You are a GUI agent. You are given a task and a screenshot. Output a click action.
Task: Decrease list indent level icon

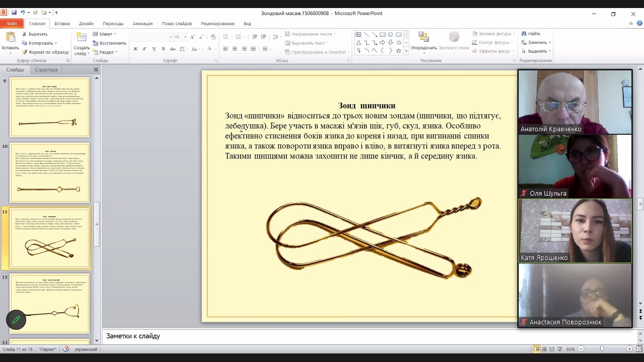tap(255, 37)
